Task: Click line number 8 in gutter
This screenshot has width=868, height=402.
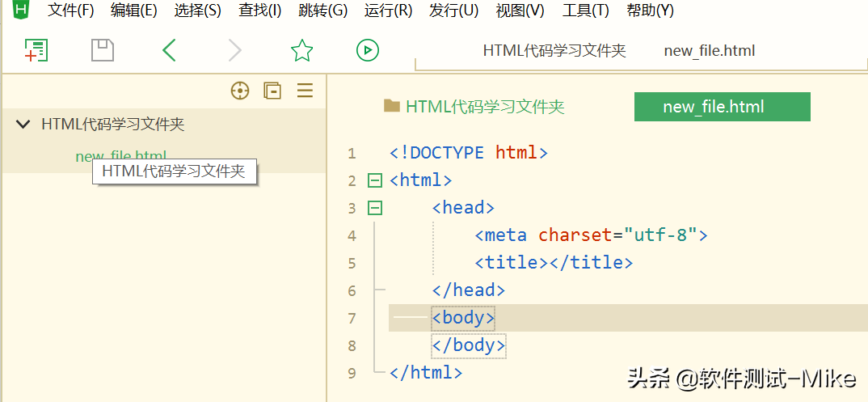Action: coord(352,346)
